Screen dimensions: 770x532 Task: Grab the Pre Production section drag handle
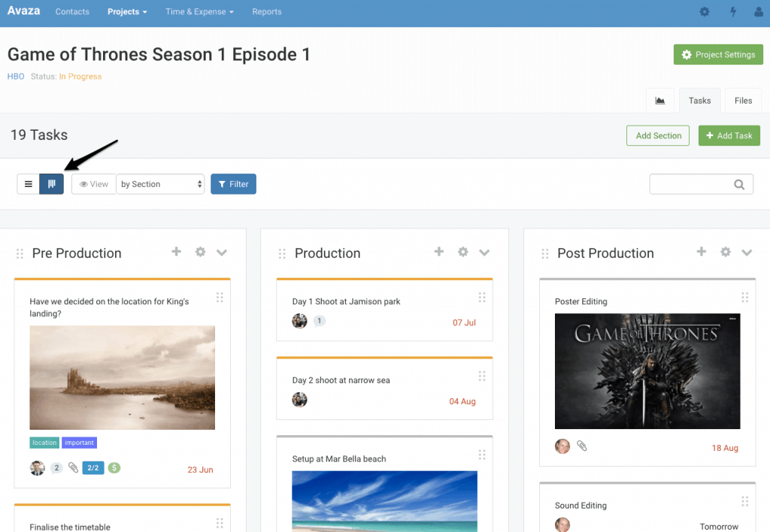click(x=20, y=254)
